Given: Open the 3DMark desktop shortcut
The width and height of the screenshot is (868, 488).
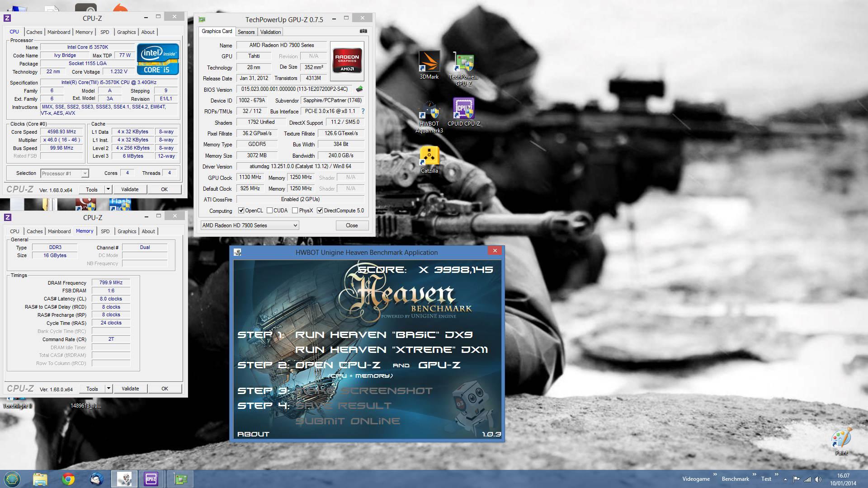Looking at the screenshot, I should [429, 66].
